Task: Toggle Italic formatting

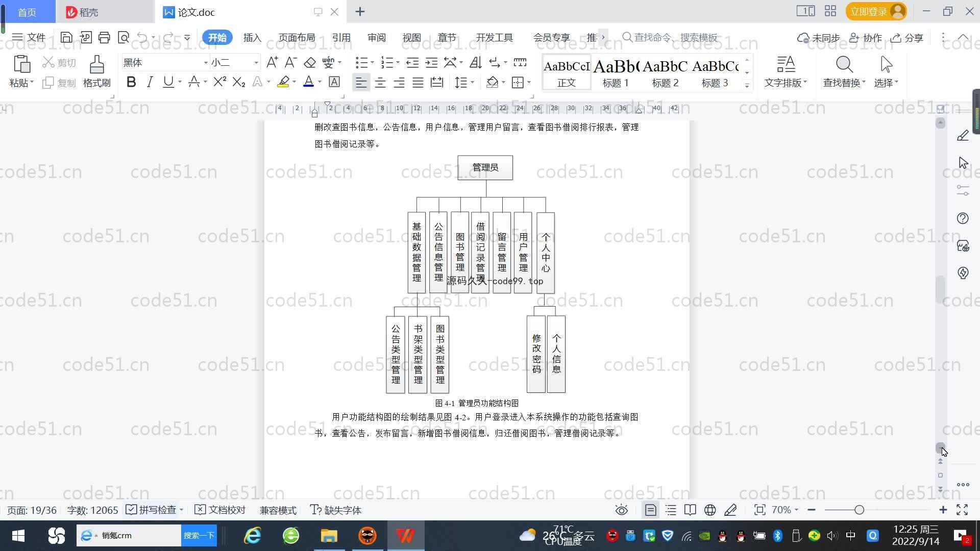Action: point(150,82)
